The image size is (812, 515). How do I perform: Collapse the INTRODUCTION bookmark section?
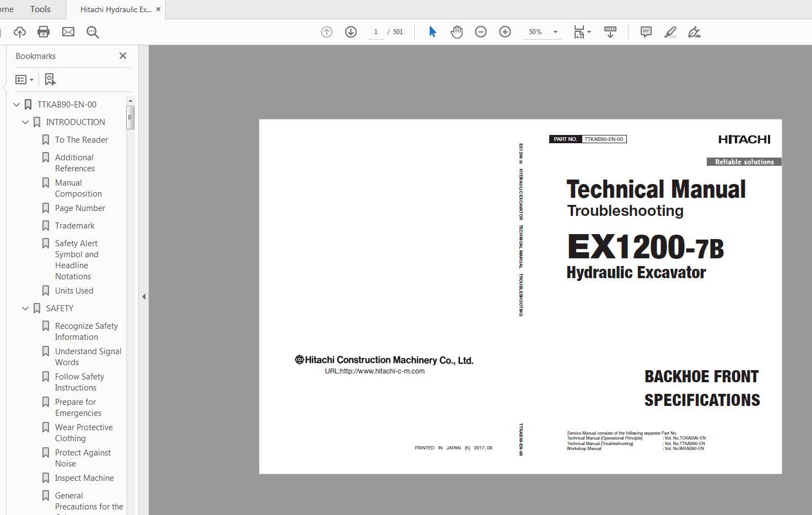25,122
